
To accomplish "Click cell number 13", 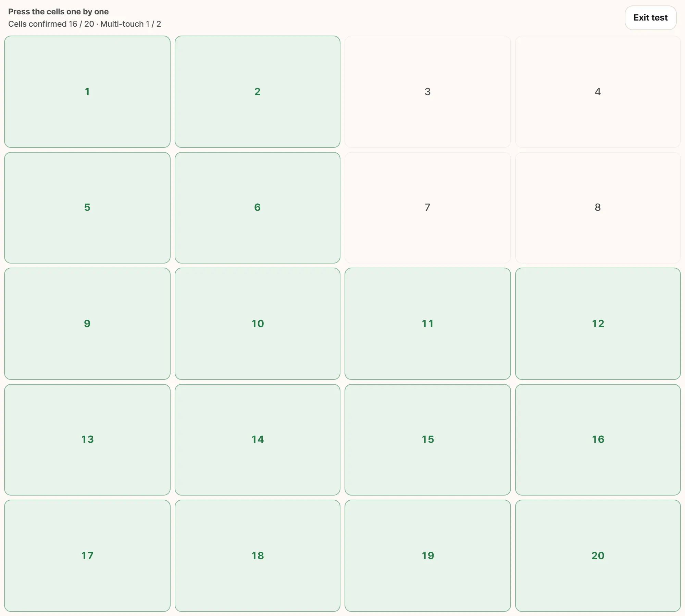I will tap(87, 440).
